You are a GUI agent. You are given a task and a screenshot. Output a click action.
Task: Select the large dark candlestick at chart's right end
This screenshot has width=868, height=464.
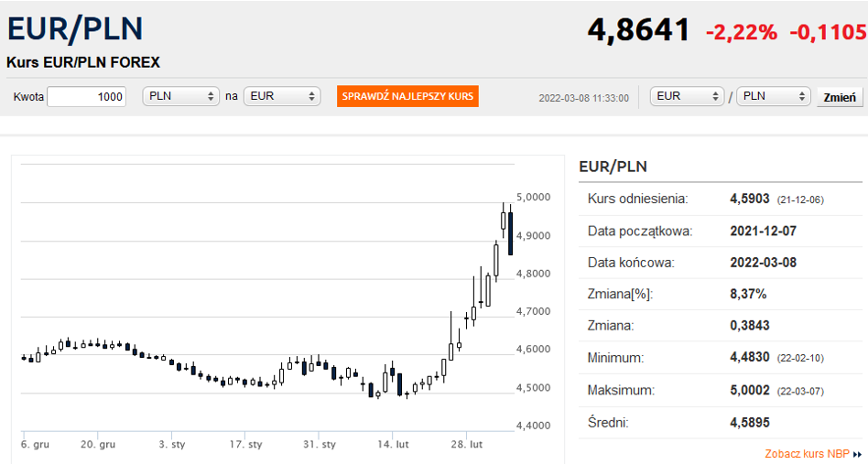point(511,233)
